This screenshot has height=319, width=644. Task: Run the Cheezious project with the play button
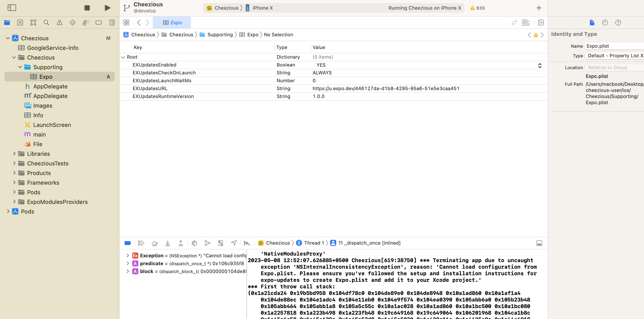coord(107,8)
